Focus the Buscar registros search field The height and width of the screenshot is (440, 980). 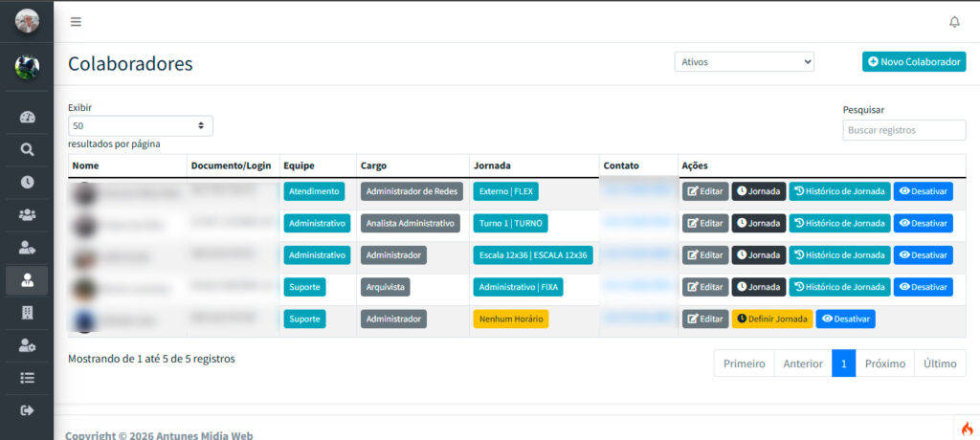(903, 130)
